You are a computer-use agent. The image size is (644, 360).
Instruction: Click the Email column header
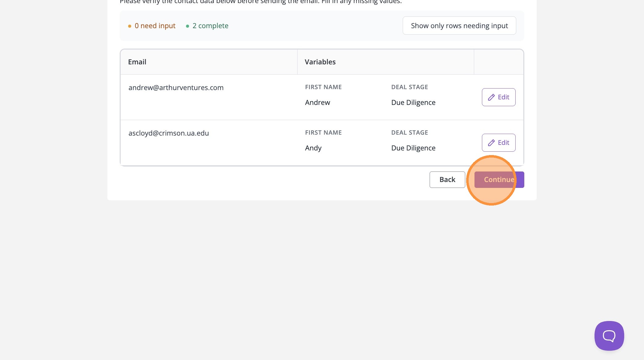pos(137,62)
